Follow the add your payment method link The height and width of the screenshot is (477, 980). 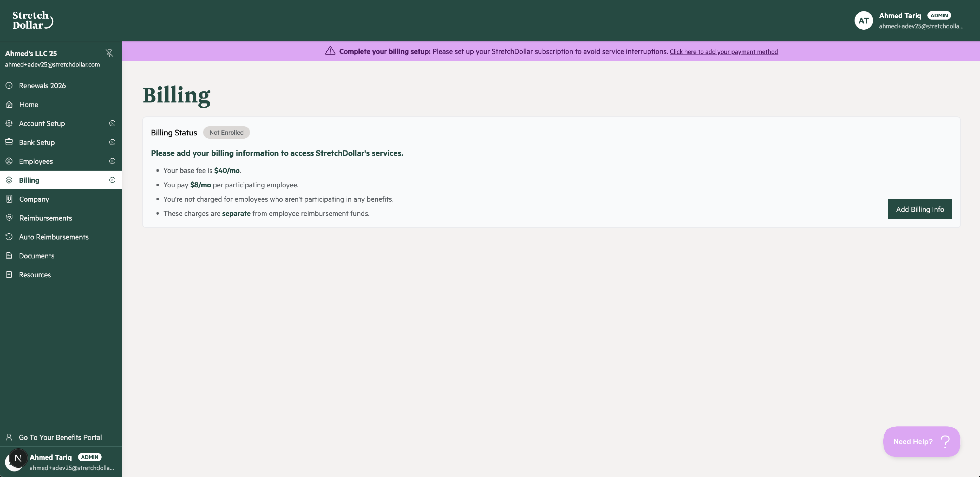(x=724, y=52)
